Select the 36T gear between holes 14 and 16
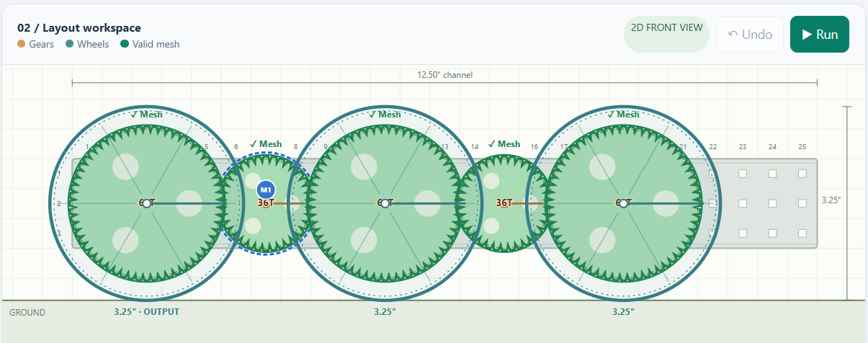The width and height of the screenshot is (868, 343). coord(504,204)
